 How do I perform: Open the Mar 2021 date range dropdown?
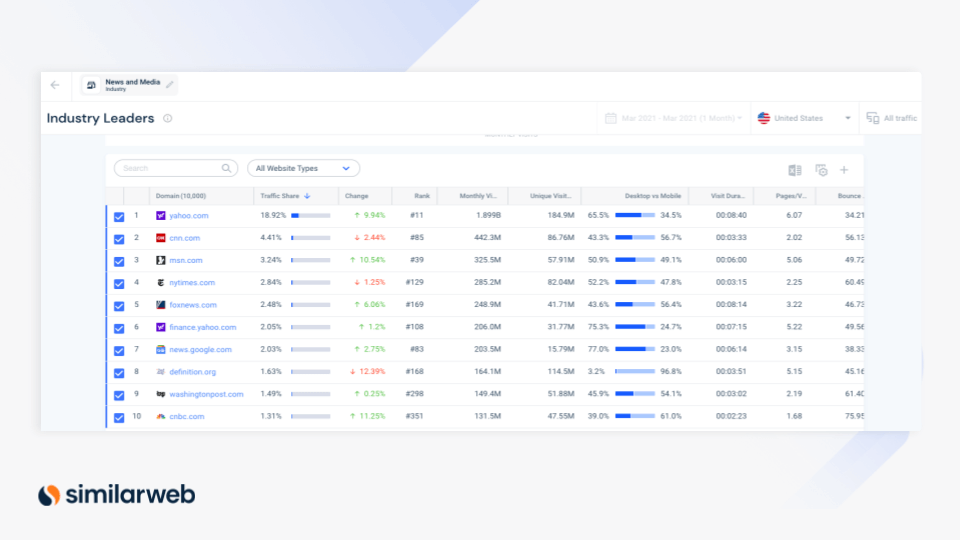tap(673, 118)
